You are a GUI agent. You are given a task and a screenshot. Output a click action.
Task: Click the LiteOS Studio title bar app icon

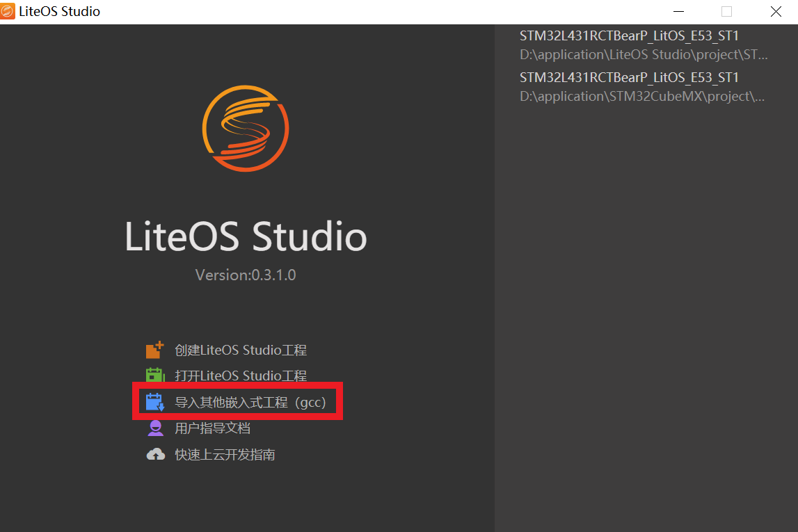point(8,11)
